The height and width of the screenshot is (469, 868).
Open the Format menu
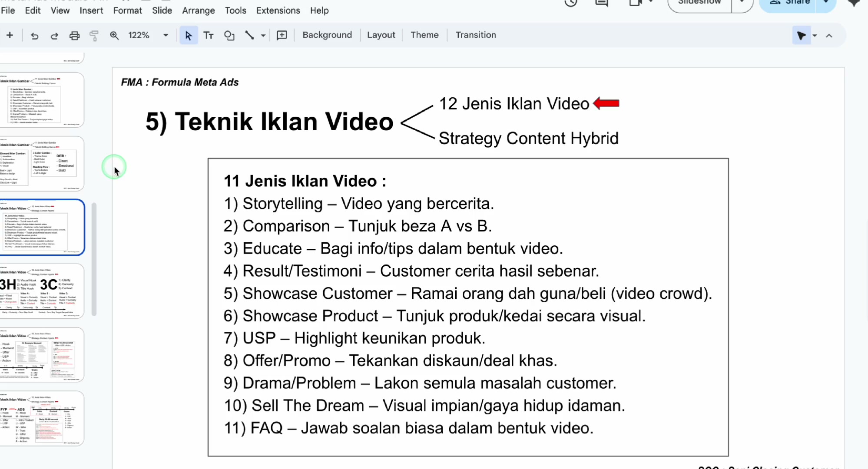pyautogui.click(x=128, y=10)
